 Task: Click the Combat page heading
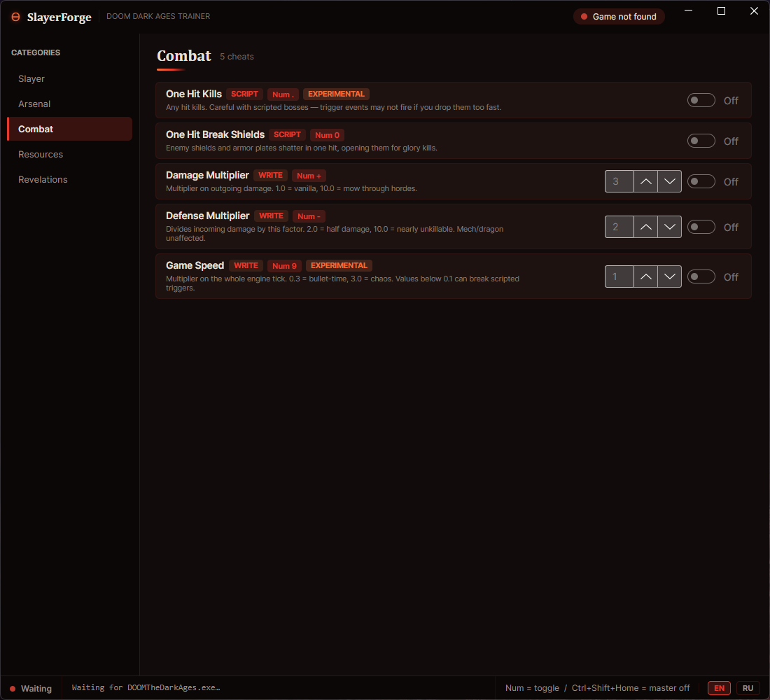[x=184, y=55]
